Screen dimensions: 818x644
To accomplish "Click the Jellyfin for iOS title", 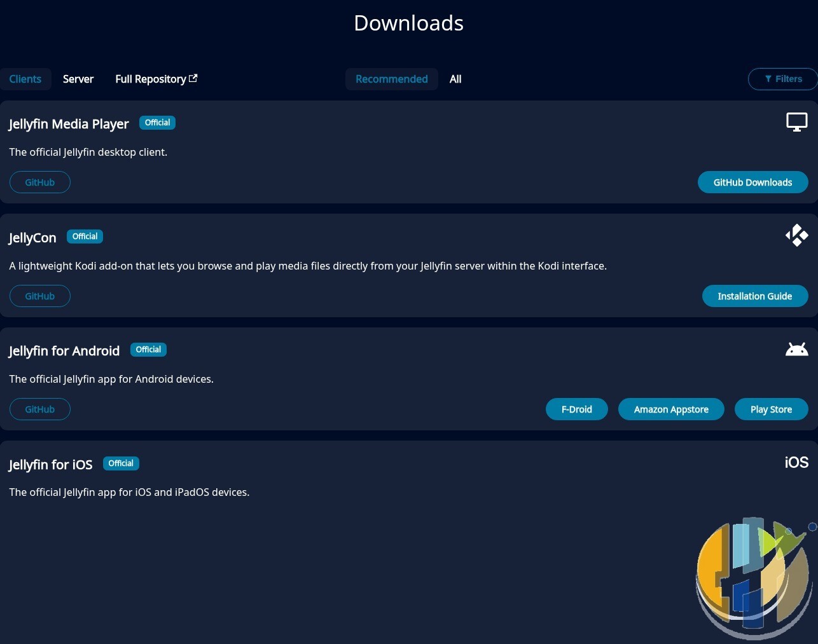I will (x=51, y=465).
